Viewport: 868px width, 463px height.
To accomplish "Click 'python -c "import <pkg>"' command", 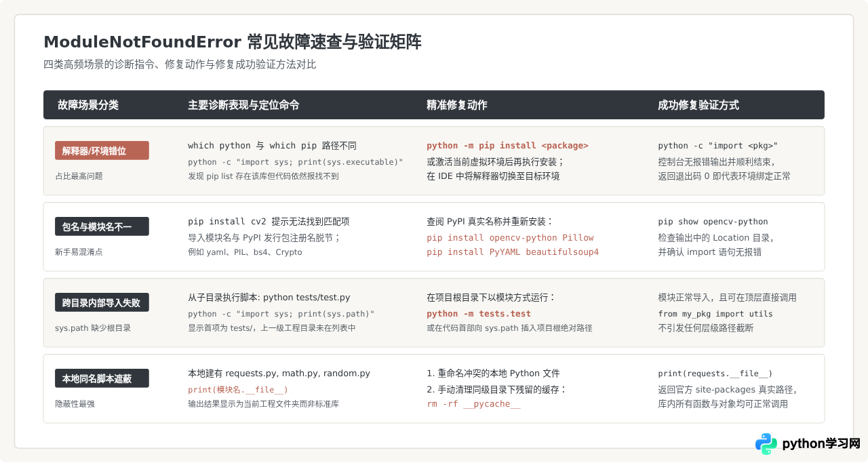I will pyautogui.click(x=718, y=146).
